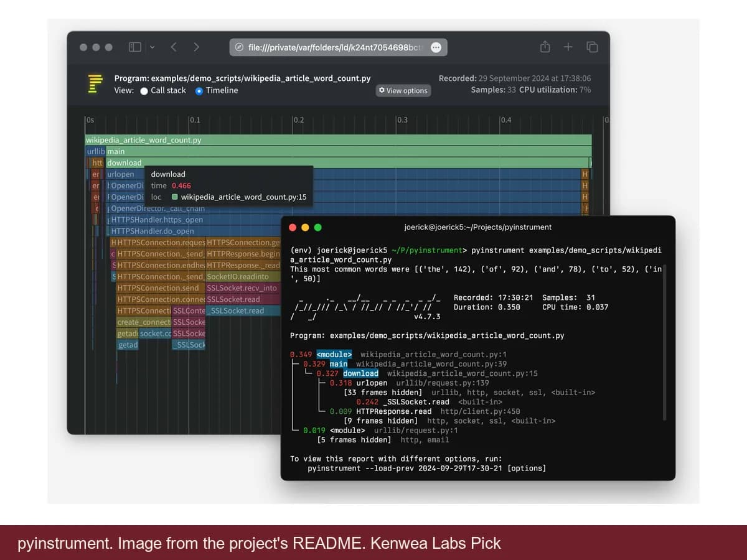Select the Call stack view radio button
Viewport: 747px width, 560px height.
144,91
